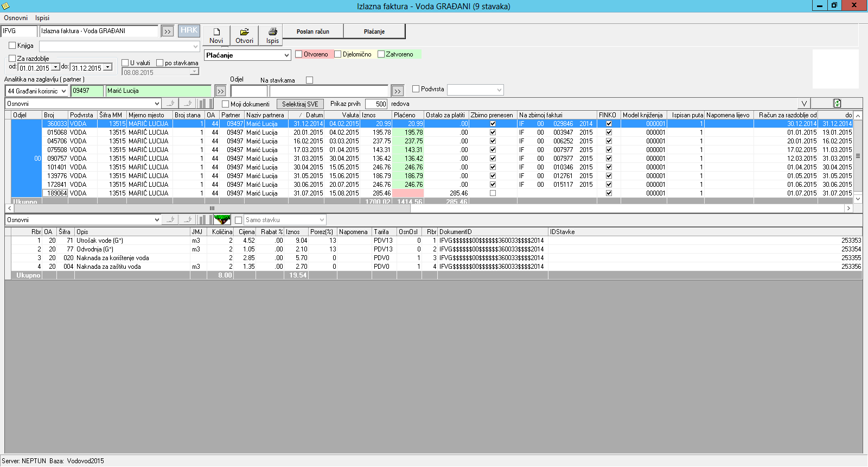Click the Ispis printer icon
This screenshot has width=868, height=467.
click(272, 32)
